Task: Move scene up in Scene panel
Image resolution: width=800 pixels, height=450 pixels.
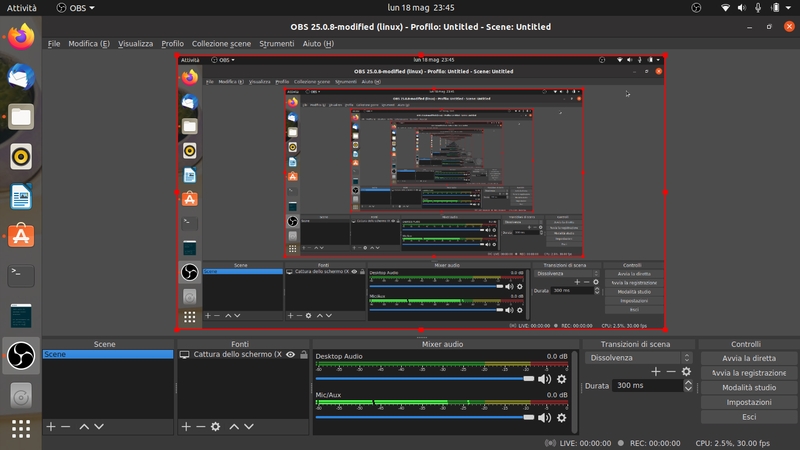Action: click(84, 427)
